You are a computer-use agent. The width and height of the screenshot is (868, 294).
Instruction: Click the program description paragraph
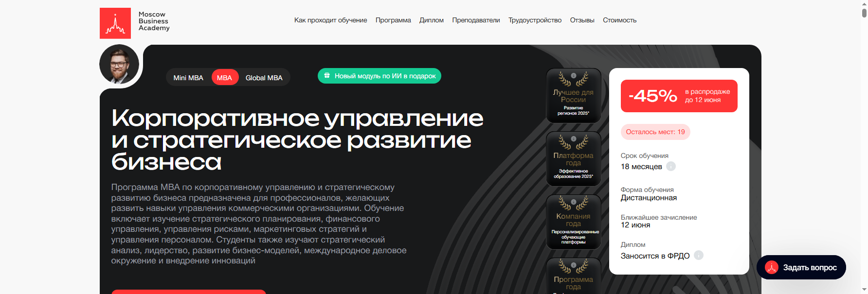click(259, 224)
